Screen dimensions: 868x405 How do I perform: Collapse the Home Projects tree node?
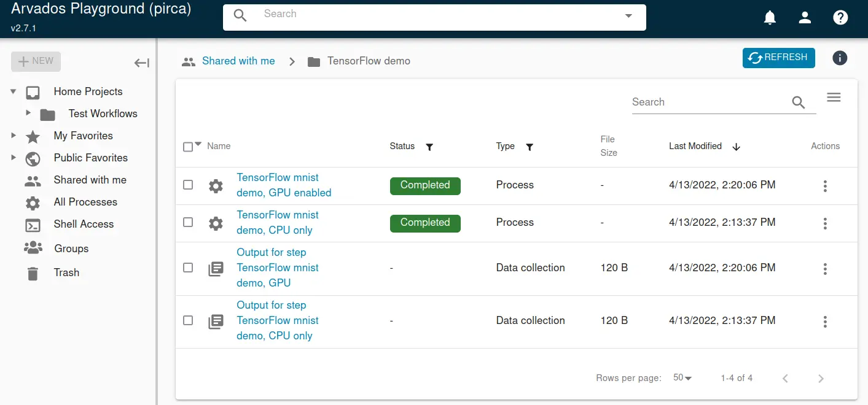click(x=13, y=91)
